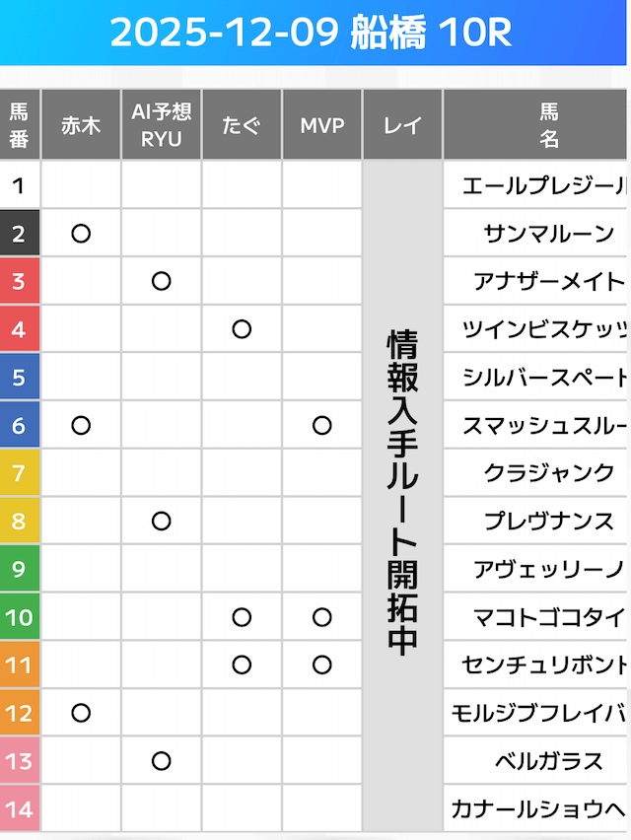Select the AI予想 RYU column header

162,125
